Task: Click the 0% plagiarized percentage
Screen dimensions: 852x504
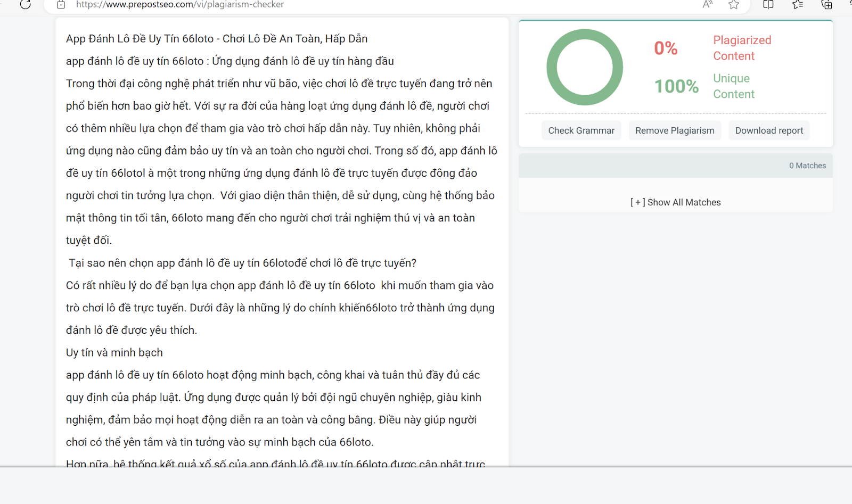Action: tap(666, 48)
